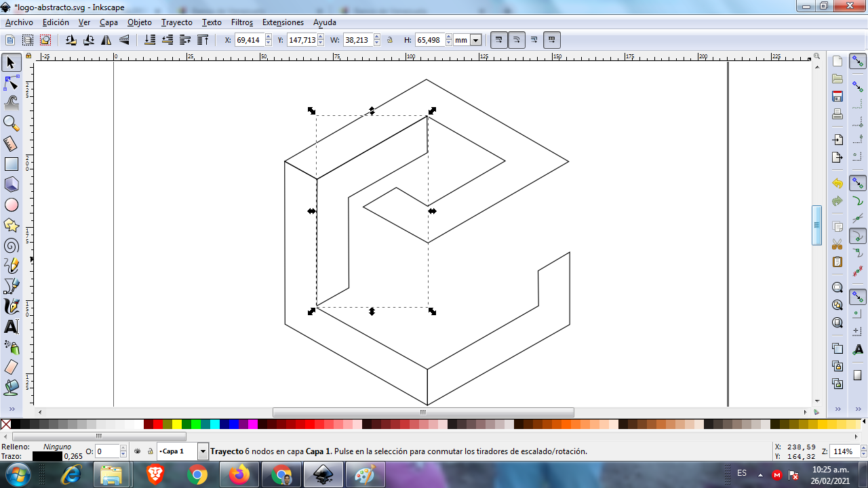
Task: Click Deselect icon in tool controls bar
Action: pyautogui.click(x=45, y=40)
